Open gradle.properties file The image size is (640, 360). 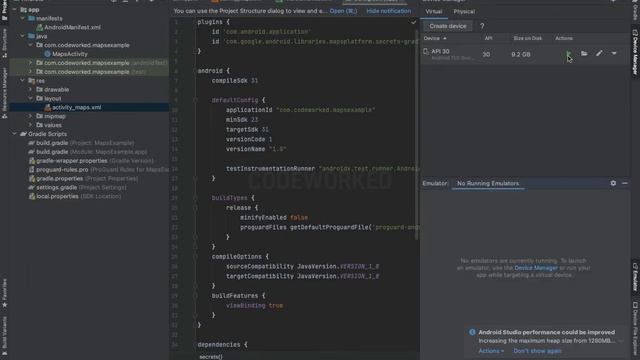pyautogui.click(x=83, y=178)
